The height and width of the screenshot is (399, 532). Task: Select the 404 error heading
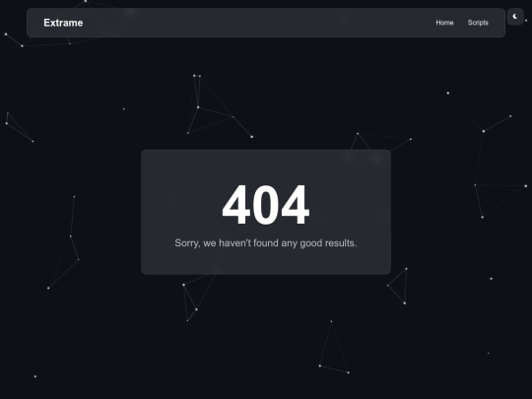point(266,205)
